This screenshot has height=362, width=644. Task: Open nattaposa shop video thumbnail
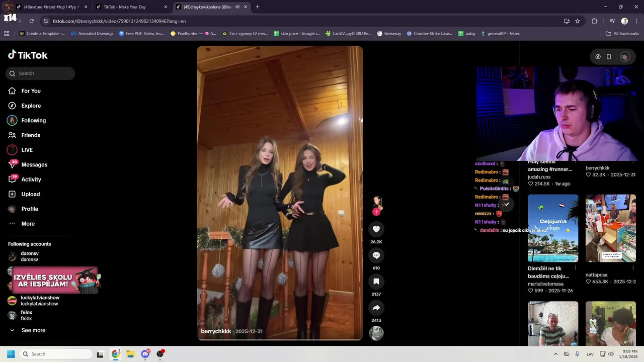[x=611, y=228]
